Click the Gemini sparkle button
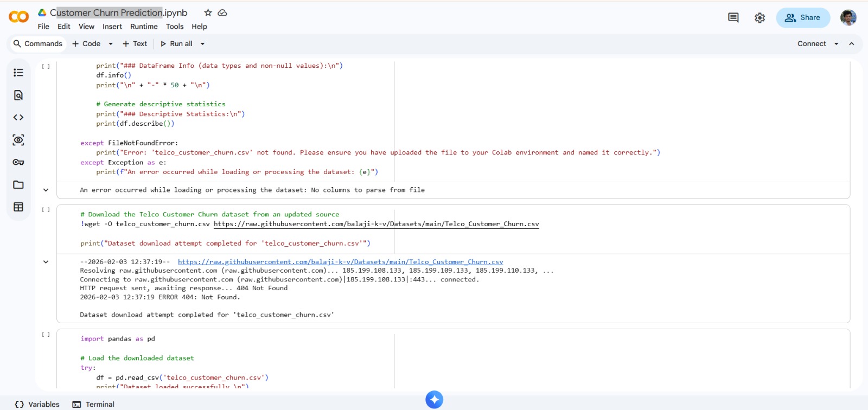The width and height of the screenshot is (868, 410). click(x=434, y=400)
